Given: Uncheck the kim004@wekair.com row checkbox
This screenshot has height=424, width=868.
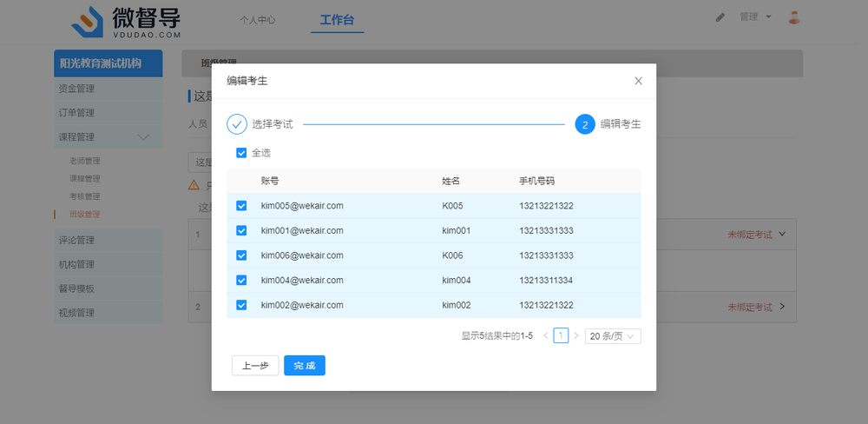Looking at the screenshot, I should click(241, 281).
